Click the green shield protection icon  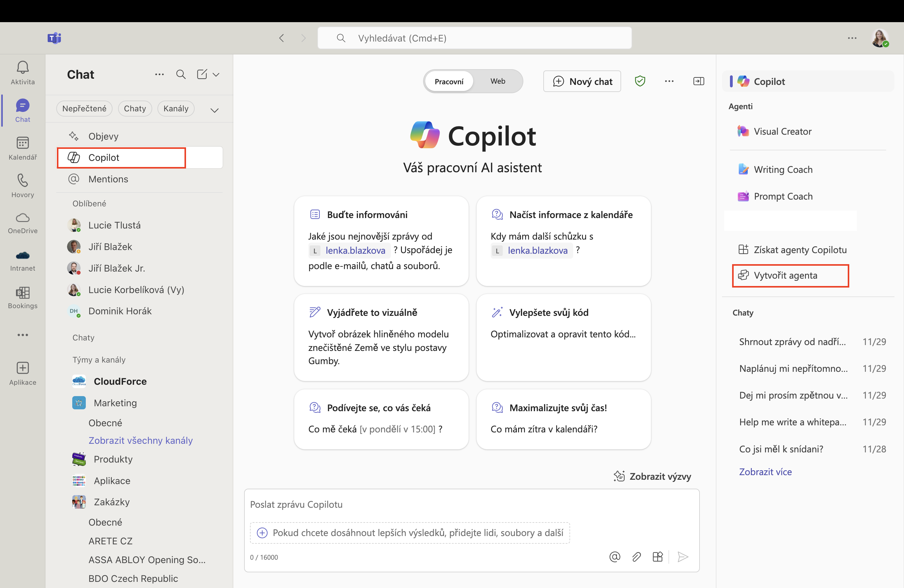640,81
